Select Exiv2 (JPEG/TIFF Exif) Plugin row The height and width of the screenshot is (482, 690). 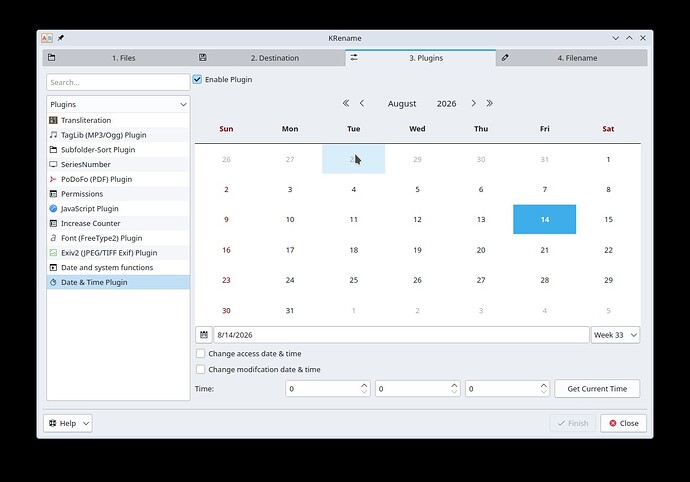[x=118, y=253]
